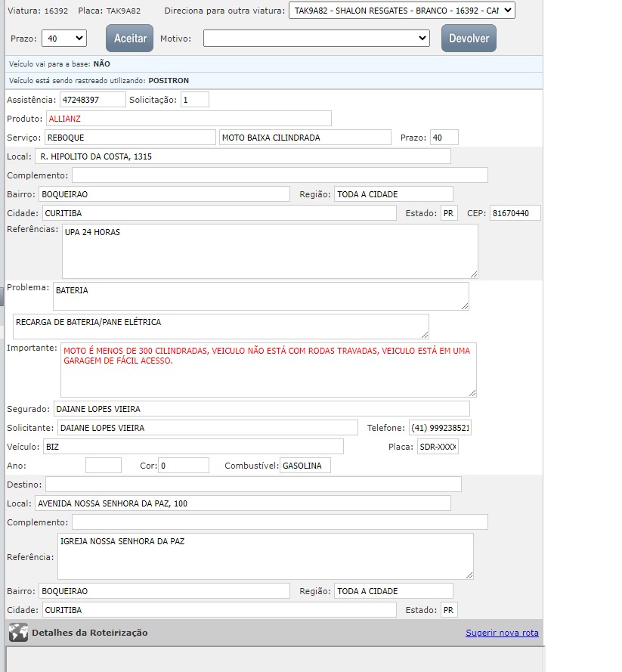Click the origin Cidade field CURITIBA
This screenshot has width=622, height=672.
tap(219, 212)
